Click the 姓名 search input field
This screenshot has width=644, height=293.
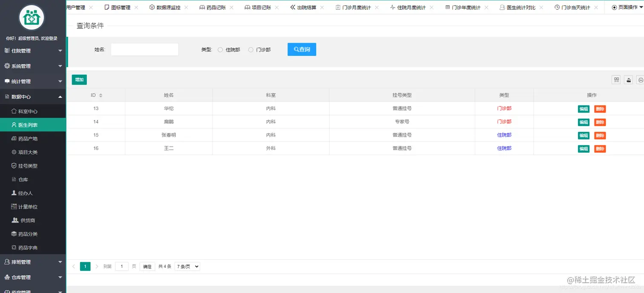coord(144,49)
